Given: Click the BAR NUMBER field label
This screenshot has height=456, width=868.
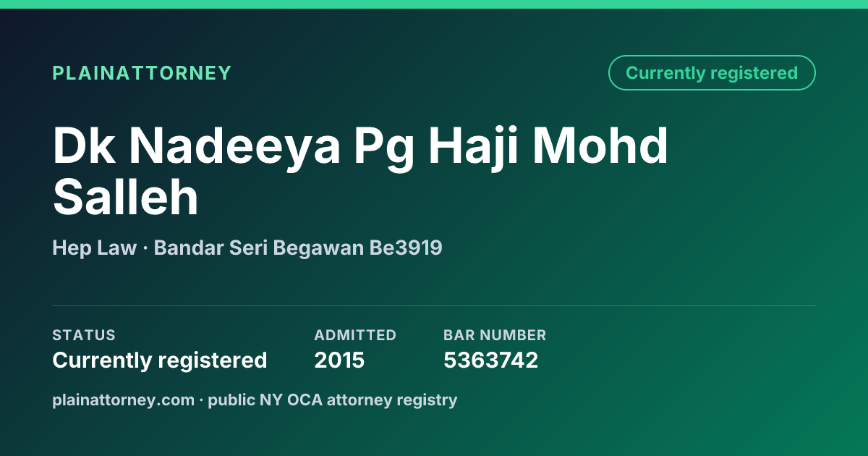Looking at the screenshot, I should [x=495, y=335].
